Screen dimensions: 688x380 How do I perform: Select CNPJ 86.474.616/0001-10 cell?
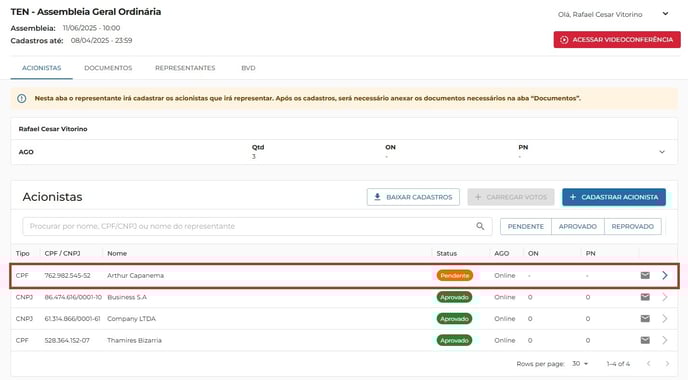pyautogui.click(x=73, y=297)
